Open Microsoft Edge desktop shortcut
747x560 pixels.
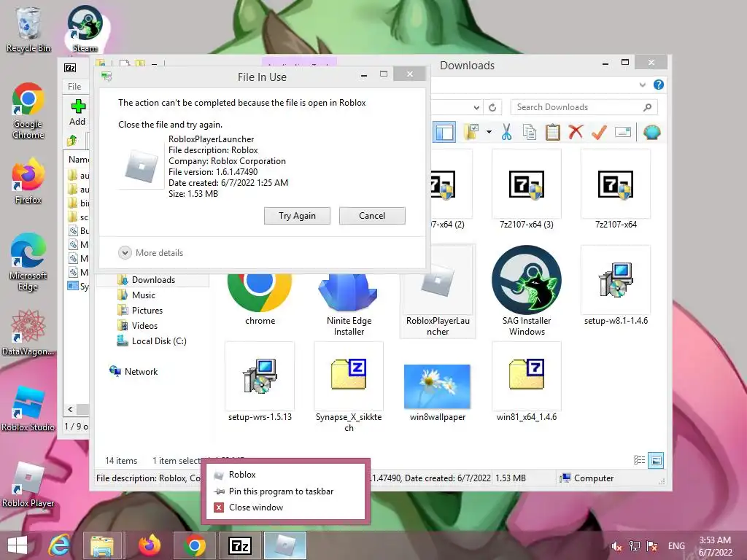(28, 262)
